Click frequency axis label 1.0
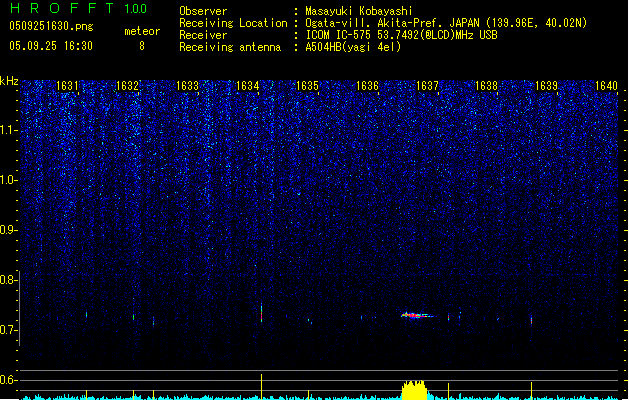Viewport: 629px width, 400px height. point(8,180)
